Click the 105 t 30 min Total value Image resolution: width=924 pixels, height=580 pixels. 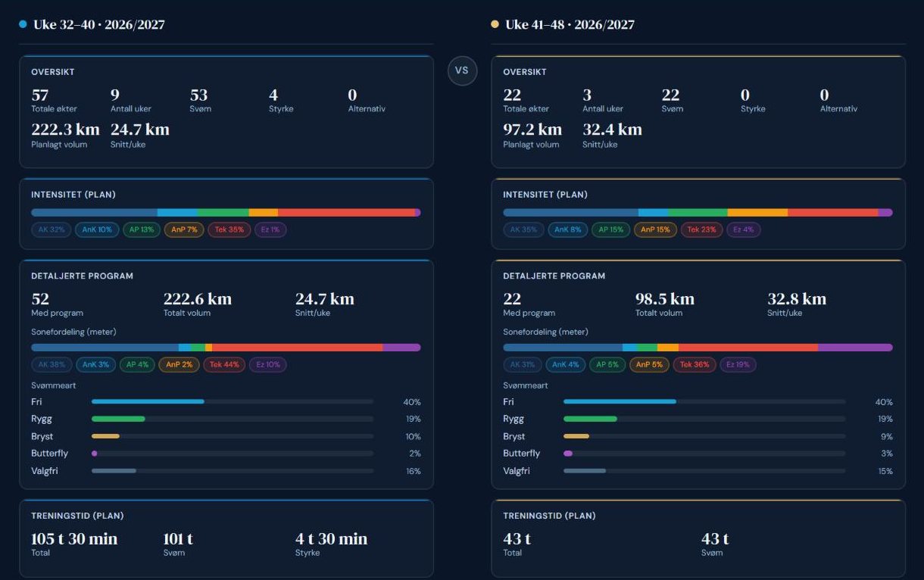click(74, 539)
